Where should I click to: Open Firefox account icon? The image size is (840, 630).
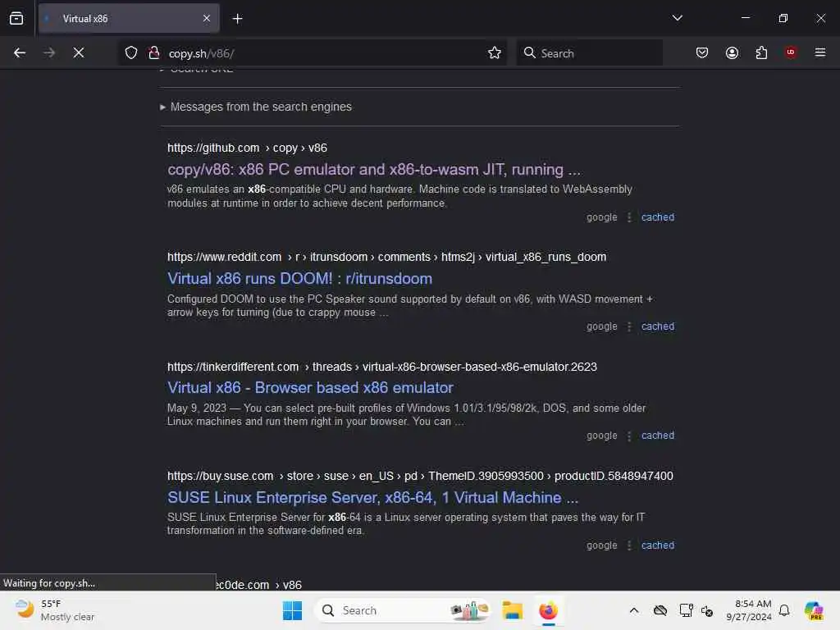[x=732, y=53]
